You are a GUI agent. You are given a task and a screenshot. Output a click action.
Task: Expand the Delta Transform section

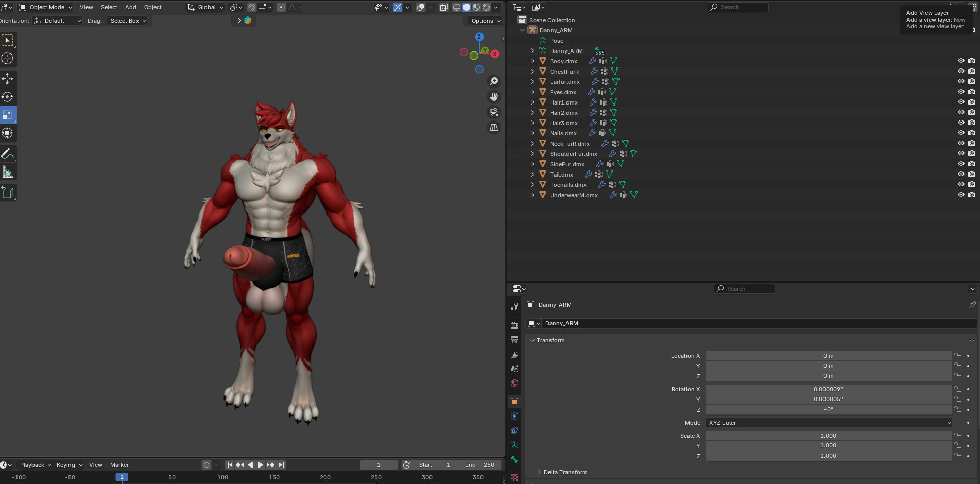pos(539,472)
